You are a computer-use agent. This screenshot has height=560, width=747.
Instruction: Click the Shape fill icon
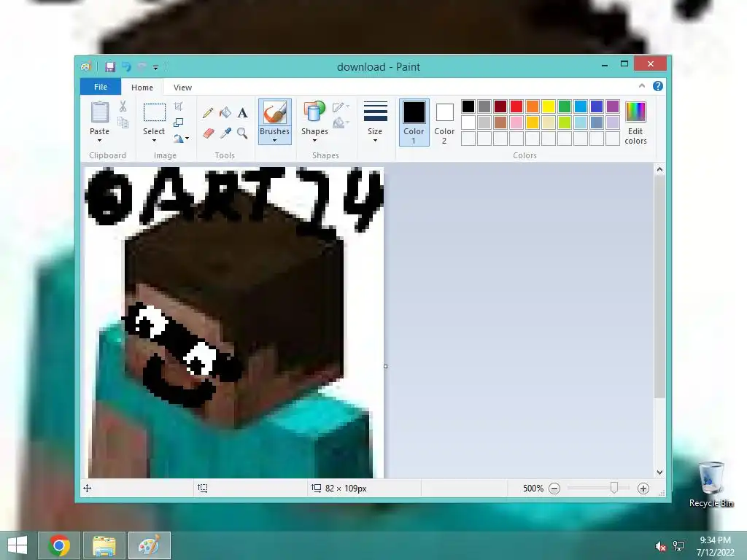pyautogui.click(x=338, y=123)
